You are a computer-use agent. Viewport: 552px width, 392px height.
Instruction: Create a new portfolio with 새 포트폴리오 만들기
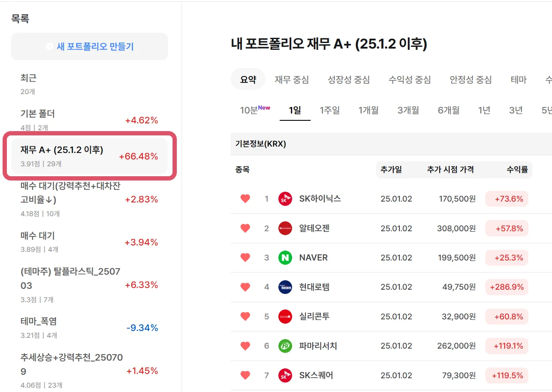click(x=89, y=46)
